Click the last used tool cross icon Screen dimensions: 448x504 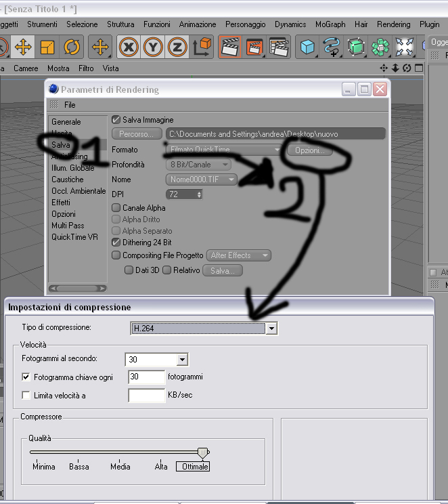tap(100, 47)
